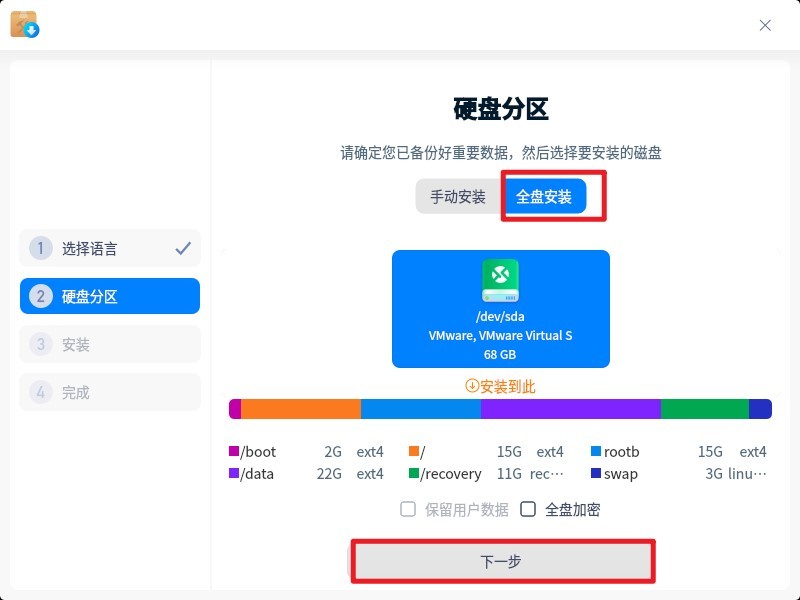
Task: Click the backup reminder instruction text
Action: pos(501,153)
